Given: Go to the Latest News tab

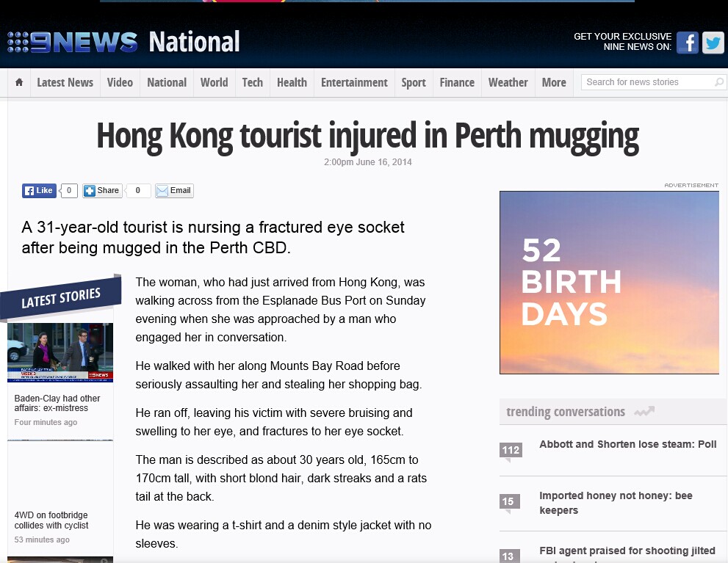Looking at the screenshot, I should [65, 82].
